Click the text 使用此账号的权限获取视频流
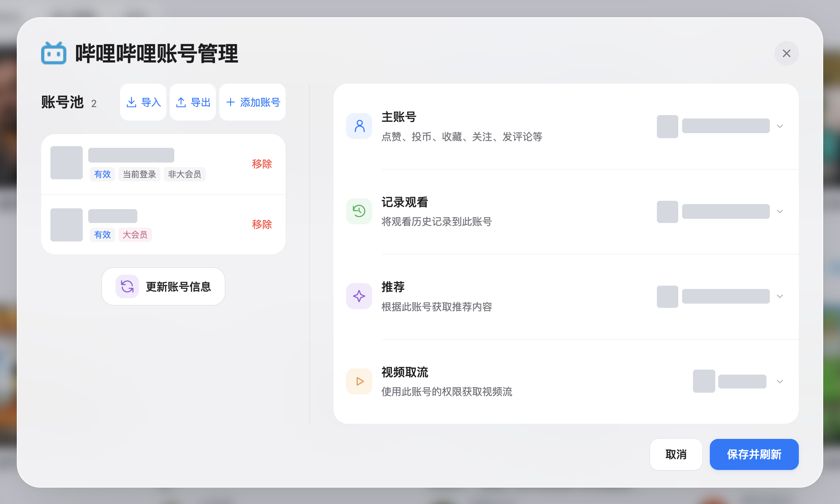 pos(446,392)
